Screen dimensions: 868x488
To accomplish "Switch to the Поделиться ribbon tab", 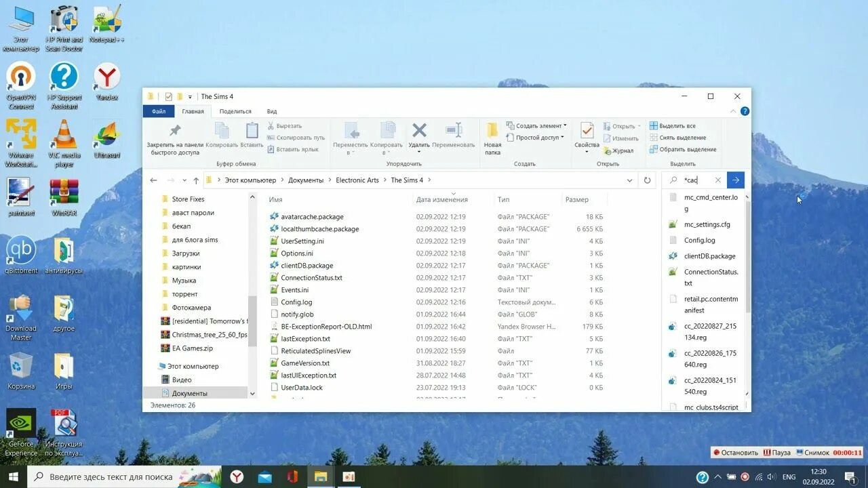I will click(x=235, y=111).
